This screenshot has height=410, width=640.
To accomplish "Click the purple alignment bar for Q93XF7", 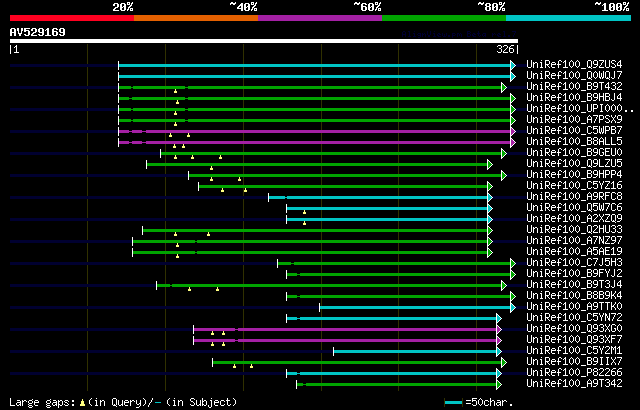I will pos(345,341).
